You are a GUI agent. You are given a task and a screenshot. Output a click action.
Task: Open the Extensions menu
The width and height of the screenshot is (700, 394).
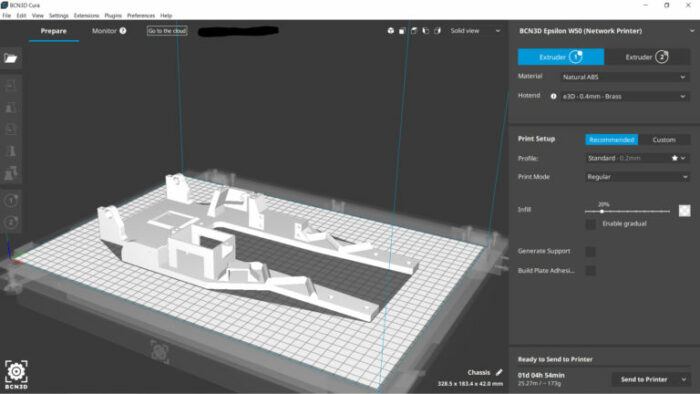tap(87, 16)
